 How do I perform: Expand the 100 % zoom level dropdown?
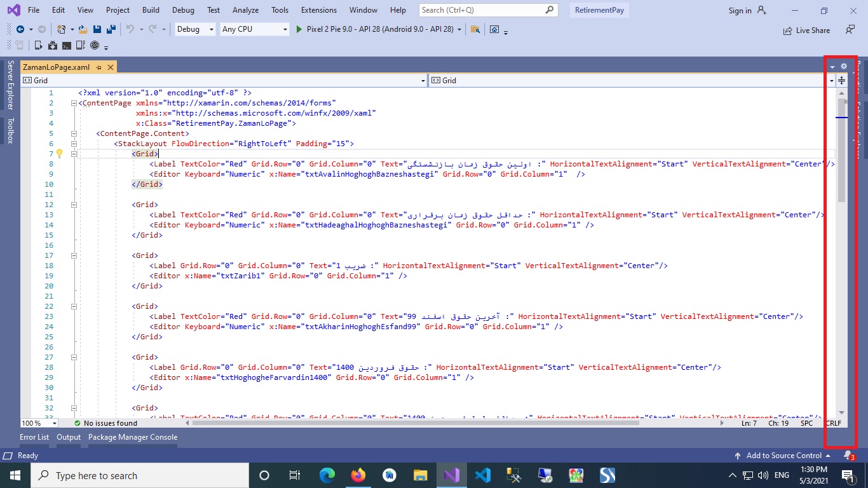55,423
